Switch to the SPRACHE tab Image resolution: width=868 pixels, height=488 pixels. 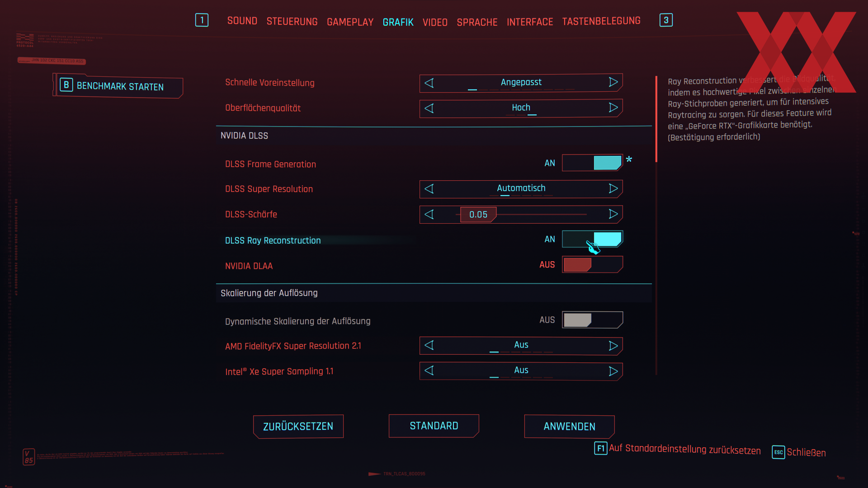pyautogui.click(x=477, y=22)
